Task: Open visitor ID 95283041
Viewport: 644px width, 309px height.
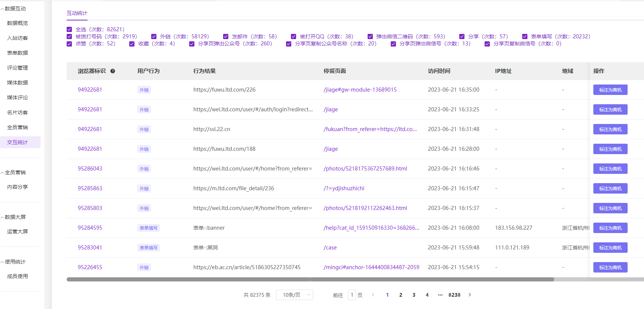Action: pyautogui.click(x=90, y=248)
